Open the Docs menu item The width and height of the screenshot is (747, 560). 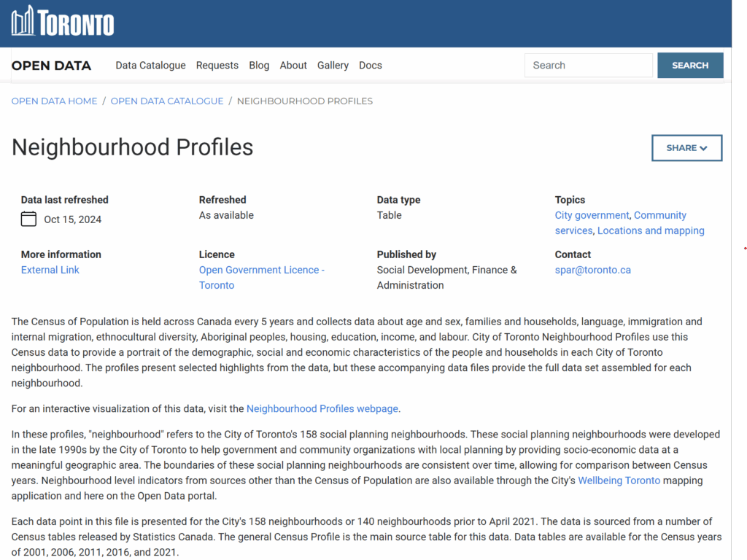click(x=370, y=66)
